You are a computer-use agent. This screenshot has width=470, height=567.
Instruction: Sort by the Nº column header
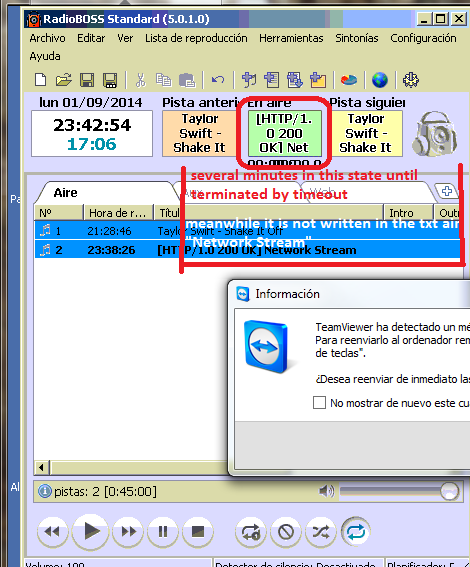(59, 213)
